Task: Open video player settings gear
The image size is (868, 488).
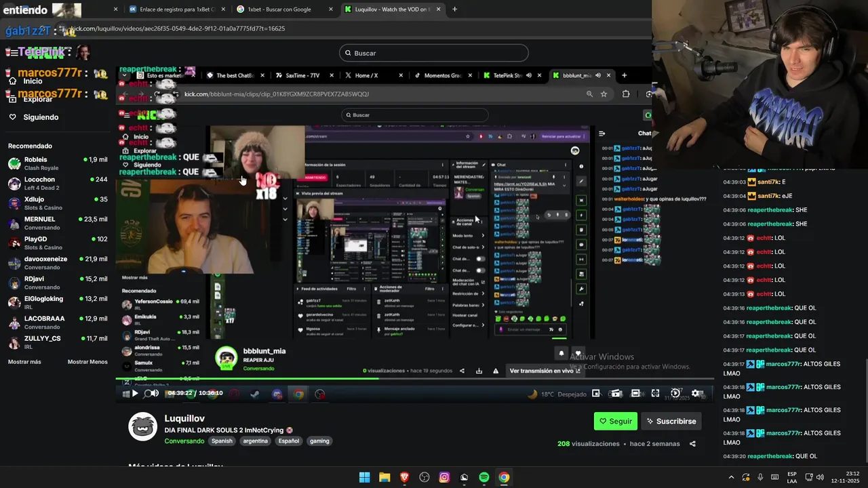Action: [695, 393]
